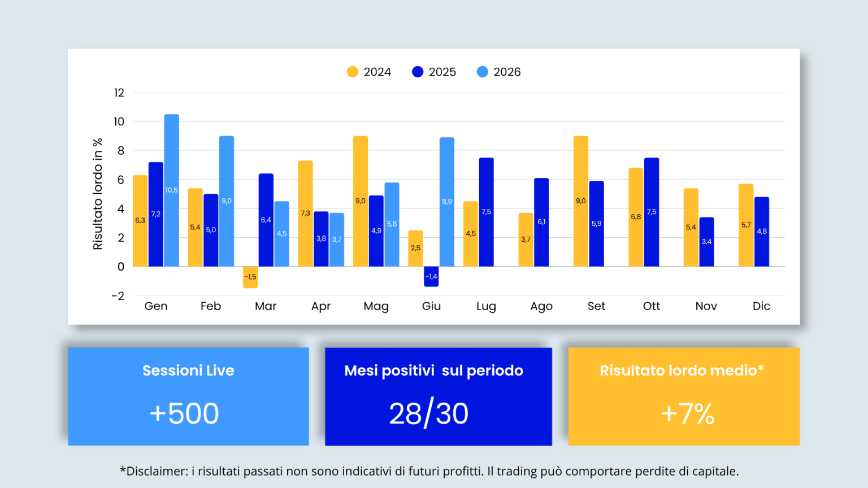Select the Mag 2025 bar showing 4,9

coord(376,231)
